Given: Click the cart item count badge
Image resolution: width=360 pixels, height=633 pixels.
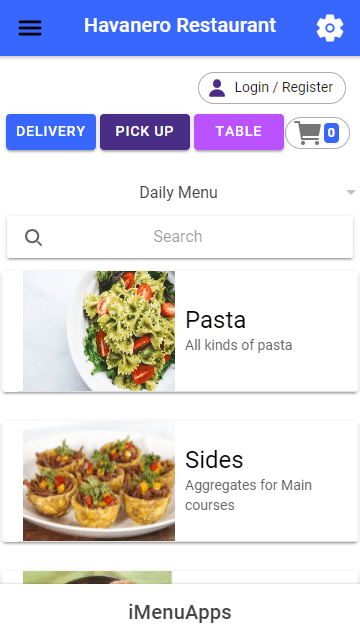Looking at the screenshot, I should (x=331, y=133).
